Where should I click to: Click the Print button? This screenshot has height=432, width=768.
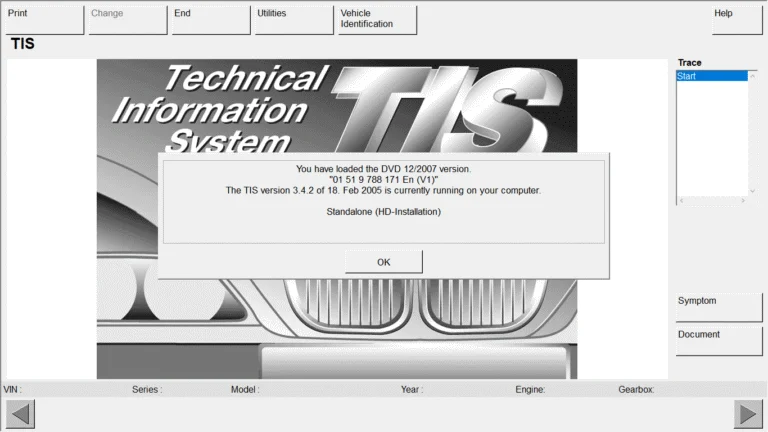point(45,20)
